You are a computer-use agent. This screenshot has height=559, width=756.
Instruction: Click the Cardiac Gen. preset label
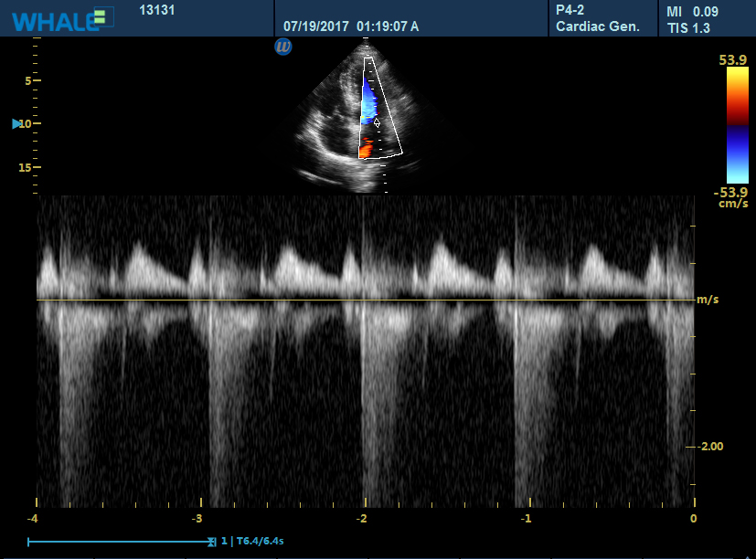point(598,26)
